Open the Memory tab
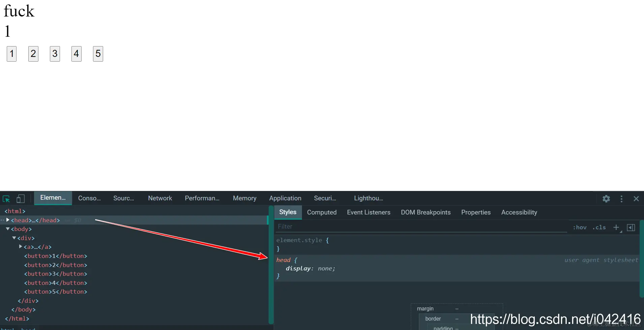644x330 pixels. pos(245,198)
